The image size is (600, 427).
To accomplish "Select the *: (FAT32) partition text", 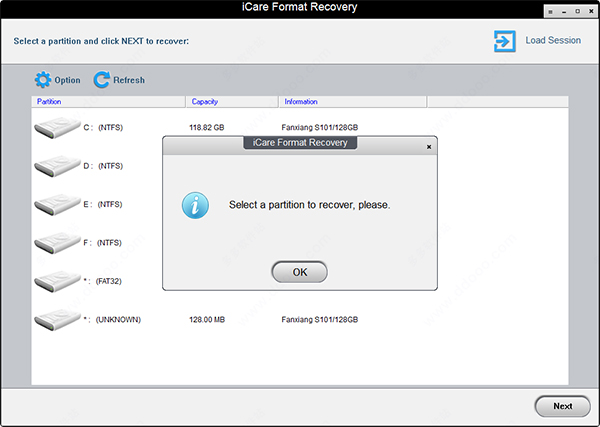I will [x=103, y=281].
